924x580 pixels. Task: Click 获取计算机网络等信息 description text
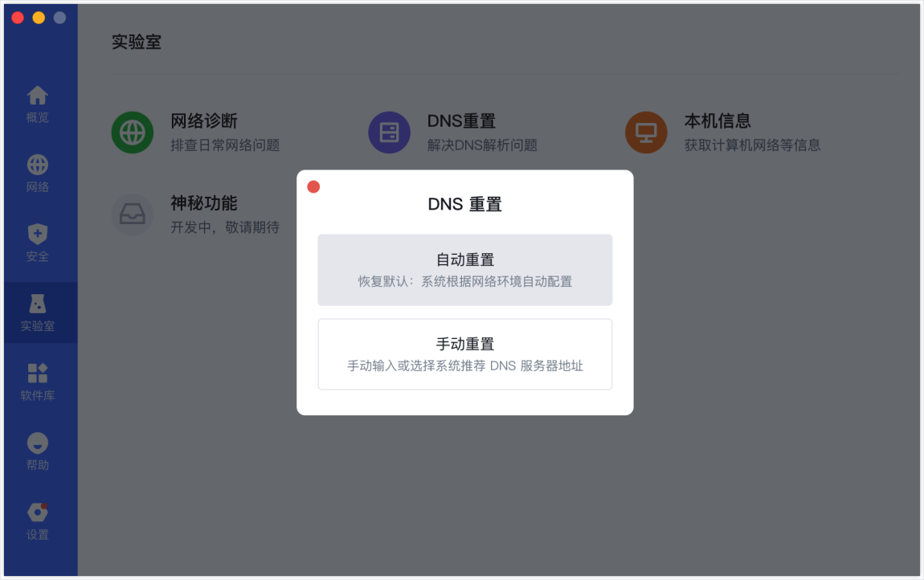753,145
